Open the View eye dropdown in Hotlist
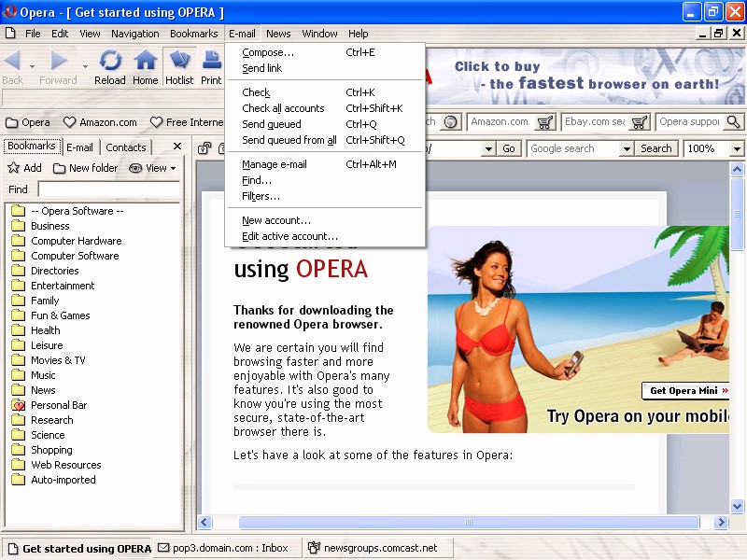 [x=152, y=168]
